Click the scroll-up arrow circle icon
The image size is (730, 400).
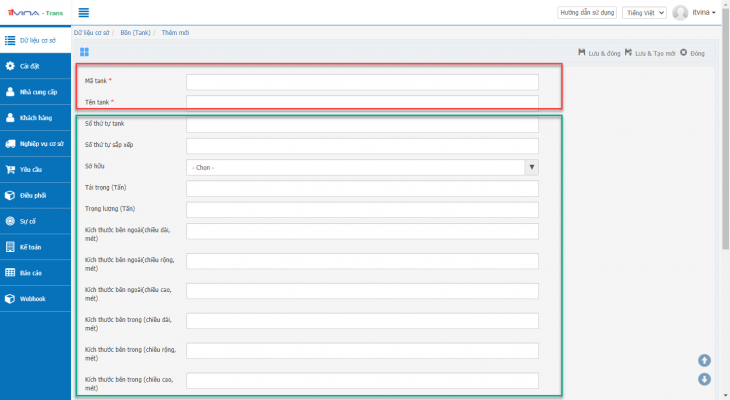click(x=704, y=360)
